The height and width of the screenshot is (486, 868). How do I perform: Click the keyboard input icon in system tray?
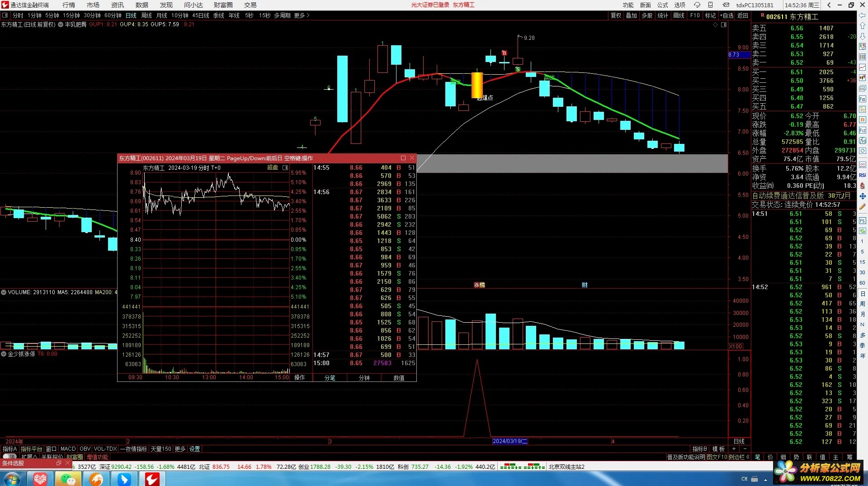click(x=755, y=479)
